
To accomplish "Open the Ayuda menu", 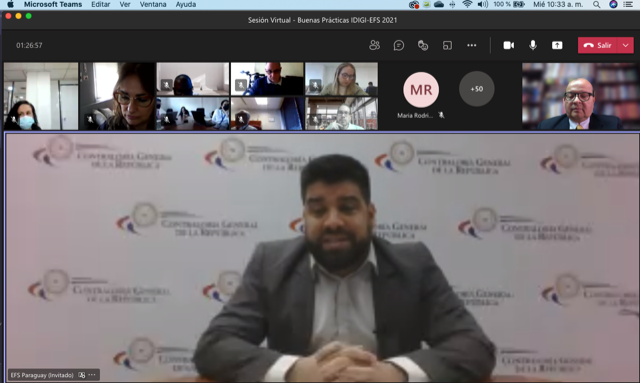I will [186, 4].
